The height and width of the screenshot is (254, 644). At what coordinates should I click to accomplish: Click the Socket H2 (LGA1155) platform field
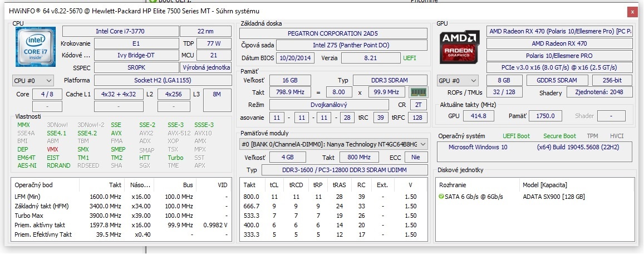[163, 80]
